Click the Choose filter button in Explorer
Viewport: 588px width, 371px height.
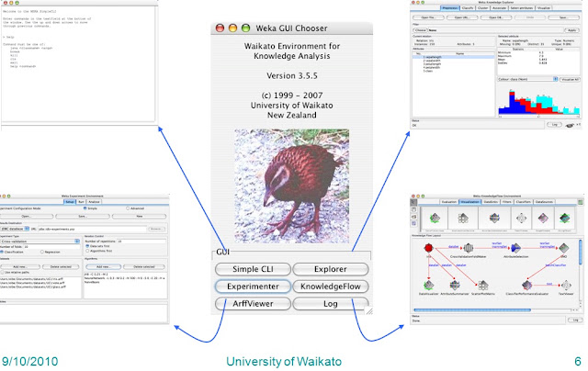[420, 30]
